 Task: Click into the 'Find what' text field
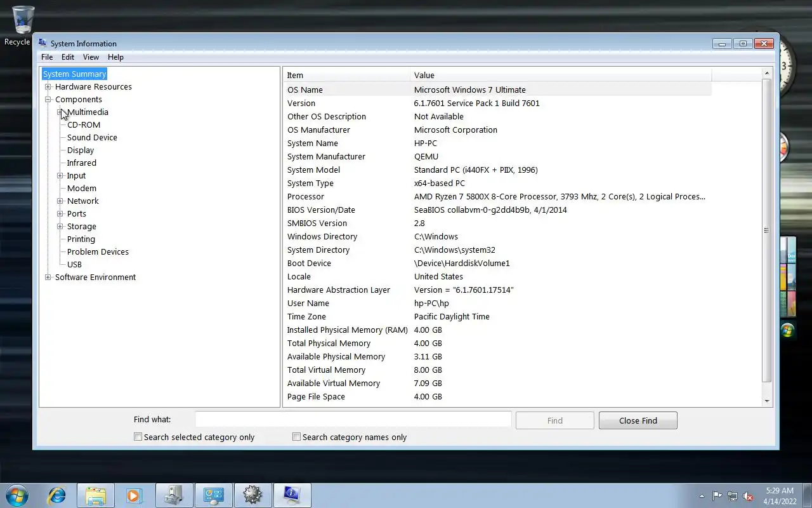353,419
